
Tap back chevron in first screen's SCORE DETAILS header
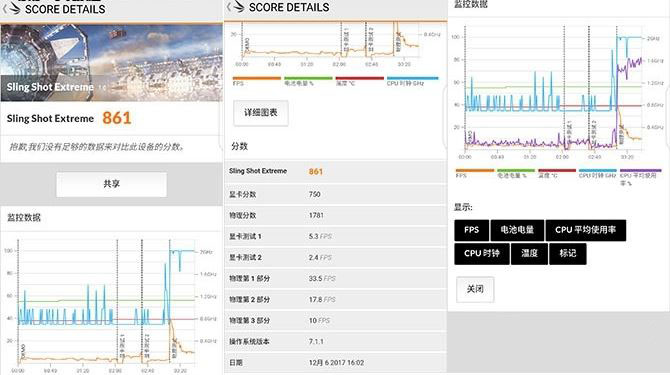click(x=5, y=8)
